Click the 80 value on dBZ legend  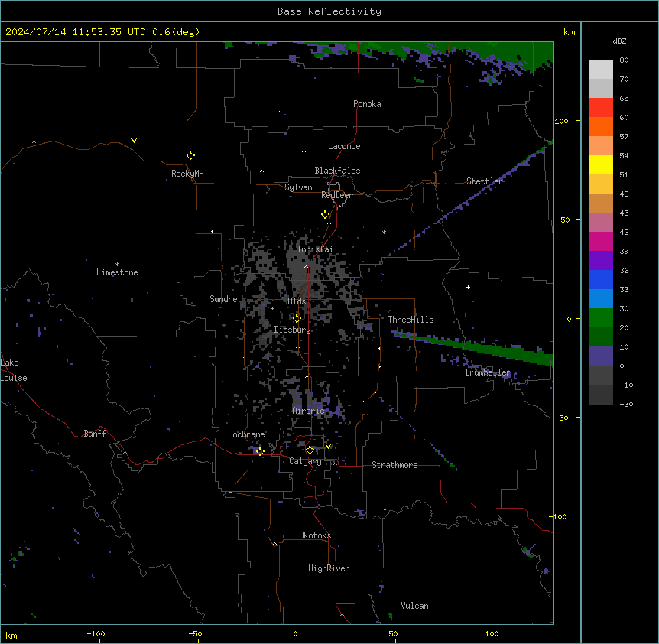tap(624, 60)
